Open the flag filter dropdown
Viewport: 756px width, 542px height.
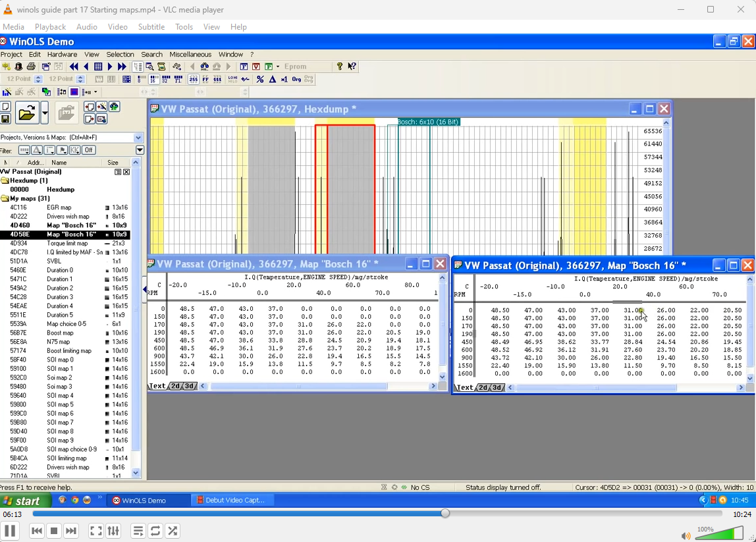(62, 150)
